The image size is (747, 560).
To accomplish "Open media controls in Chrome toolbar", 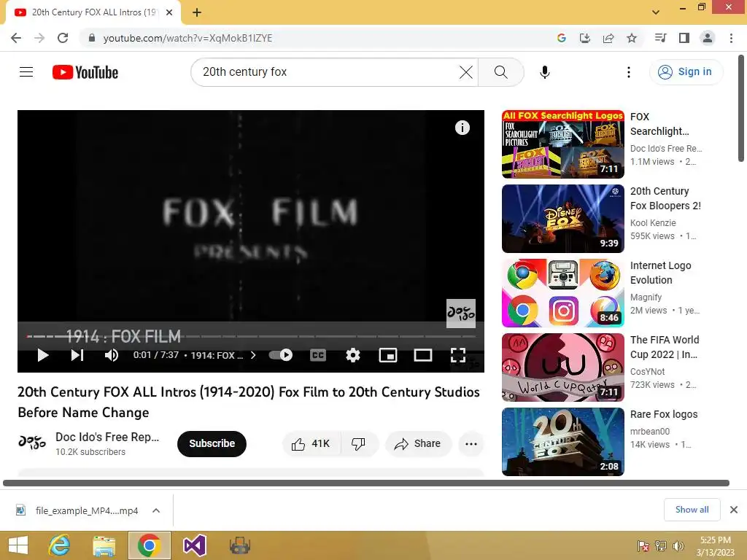I will [660, 38].
